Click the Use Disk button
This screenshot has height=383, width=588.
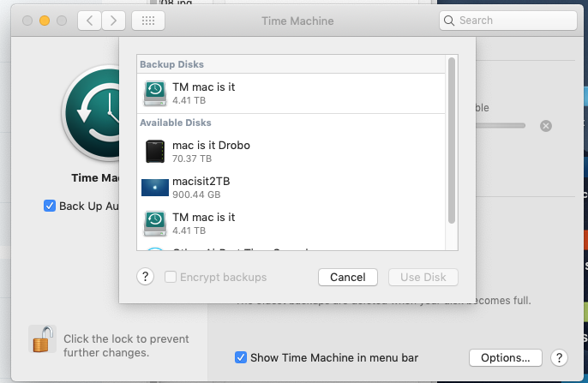pyautogui.click(x=423, y=278)
